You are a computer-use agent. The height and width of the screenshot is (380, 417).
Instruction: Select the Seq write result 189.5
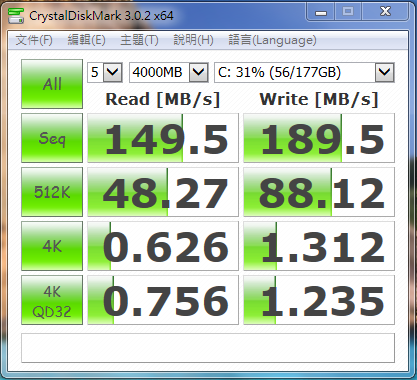pyautogui.click(x=319, y=138)
